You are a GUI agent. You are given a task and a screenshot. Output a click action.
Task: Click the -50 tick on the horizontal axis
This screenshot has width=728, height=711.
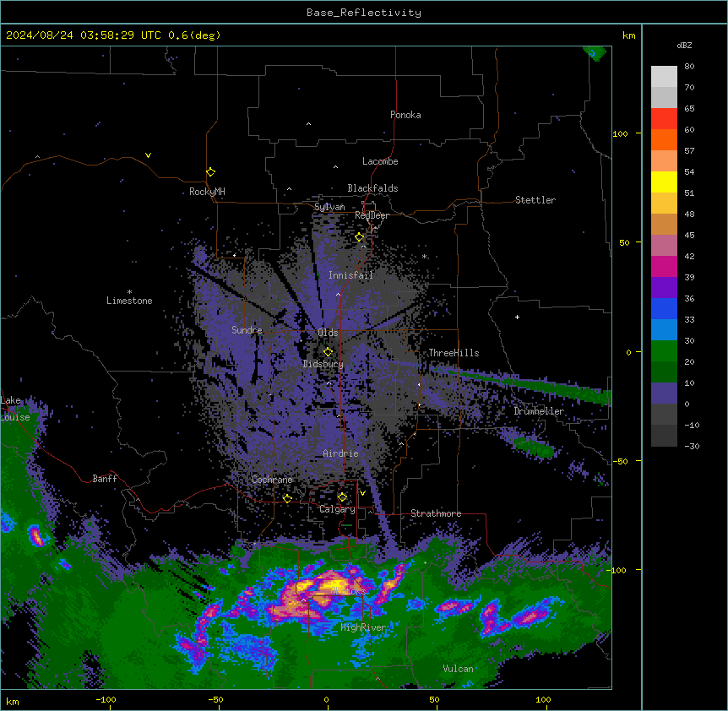[215, 699]
